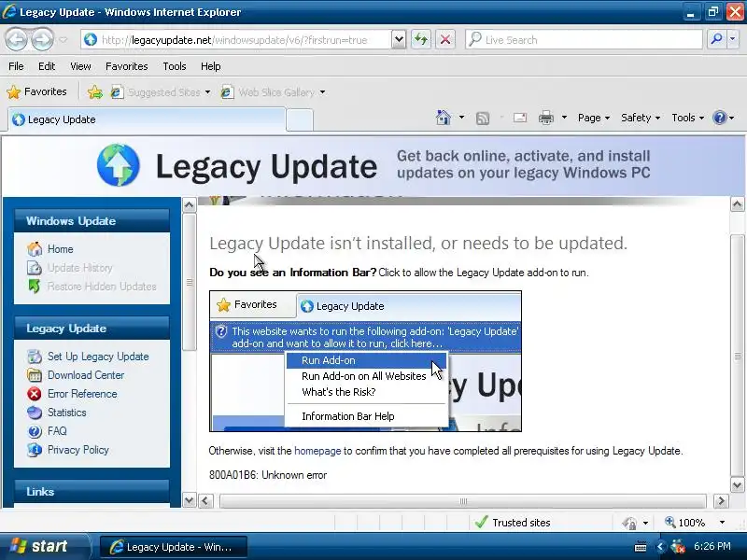The image size is (747, 560).
Task: Click the Home icon in the command bar
Action: point(443,118)
